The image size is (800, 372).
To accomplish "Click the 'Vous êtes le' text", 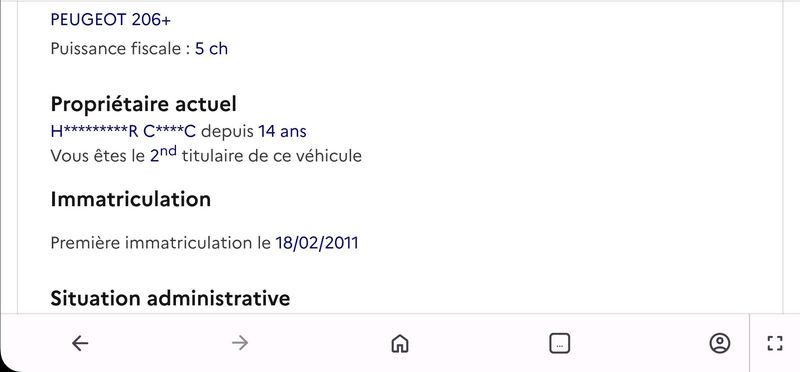I will [x=97, y=156].
